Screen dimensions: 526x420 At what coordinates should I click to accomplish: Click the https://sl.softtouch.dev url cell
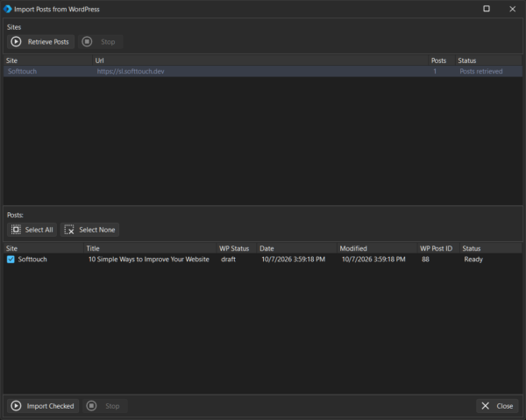tap(131, 71)
